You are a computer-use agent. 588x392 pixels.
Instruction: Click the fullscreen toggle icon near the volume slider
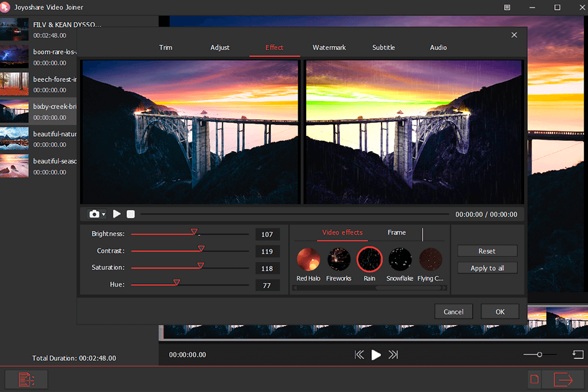coord(576,354)
